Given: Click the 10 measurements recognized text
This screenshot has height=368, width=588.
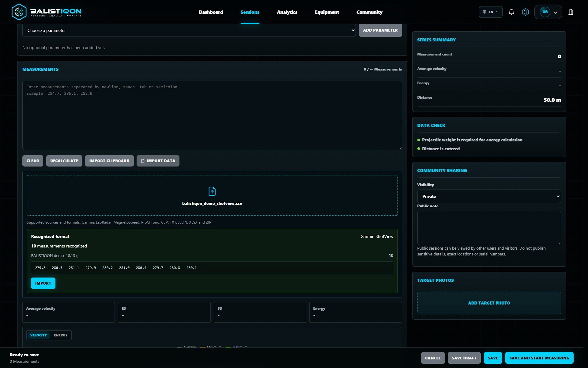Looking at the screenshot, I should pos(59,246).
